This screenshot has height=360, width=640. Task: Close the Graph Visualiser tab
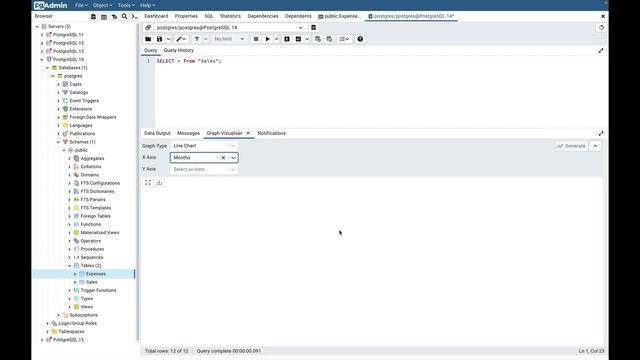click(x=248, y=133)
